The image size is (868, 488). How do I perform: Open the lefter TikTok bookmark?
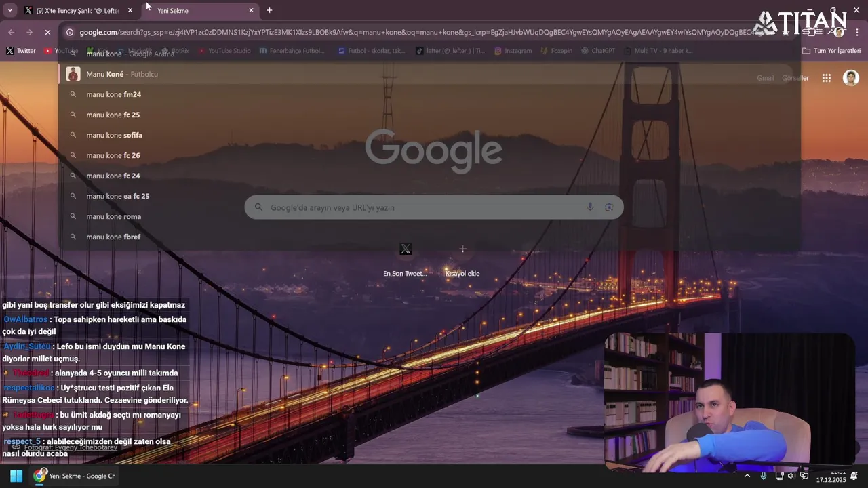pyautogui.click(x=450, y=51)
